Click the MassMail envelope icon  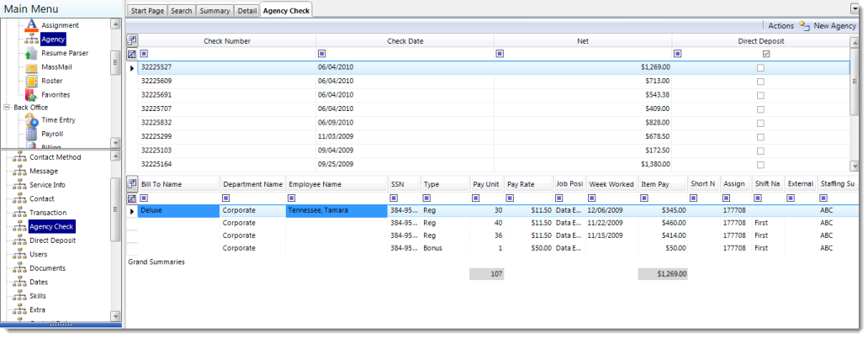point(31,67)
